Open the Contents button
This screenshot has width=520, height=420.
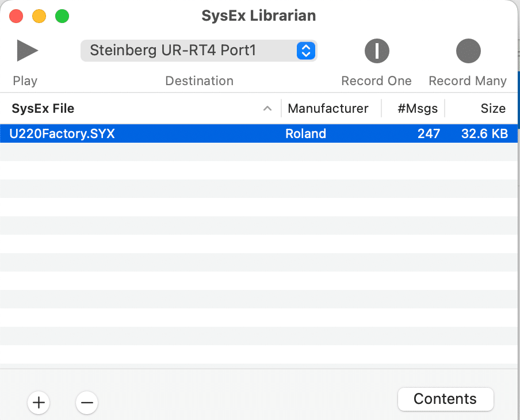click(x=445, y=399)
